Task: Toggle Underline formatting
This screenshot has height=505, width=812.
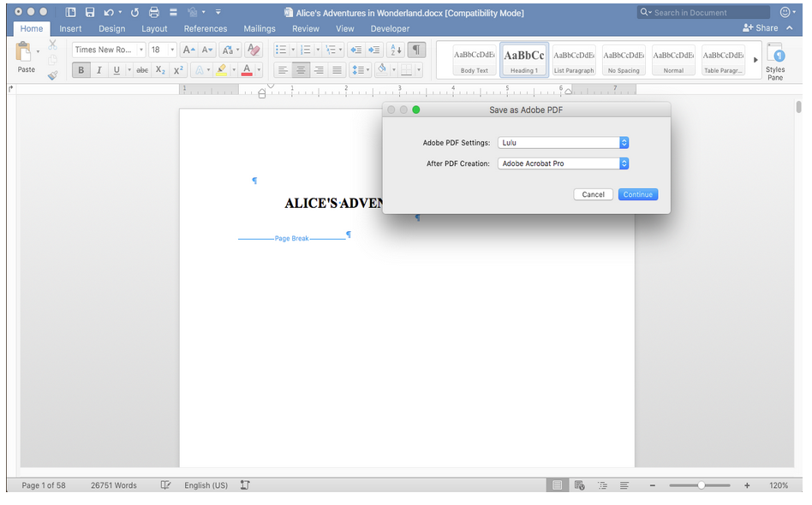Action: click(116, 70)
